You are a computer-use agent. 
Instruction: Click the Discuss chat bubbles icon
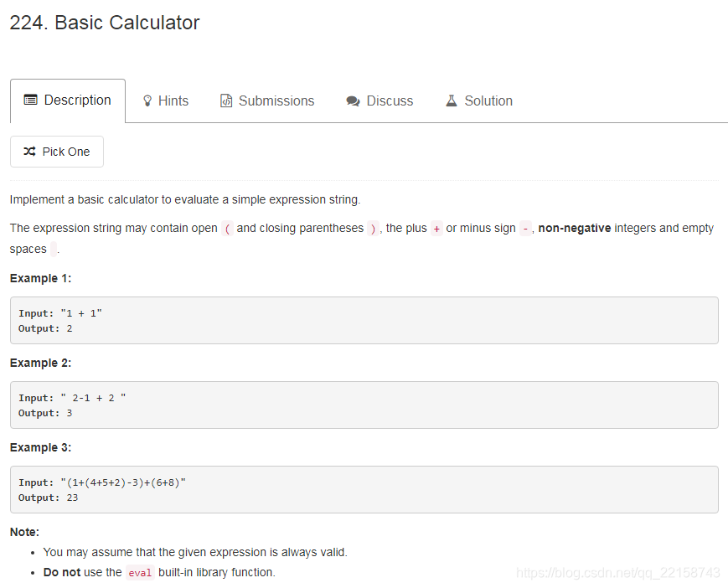pos(353,101)
